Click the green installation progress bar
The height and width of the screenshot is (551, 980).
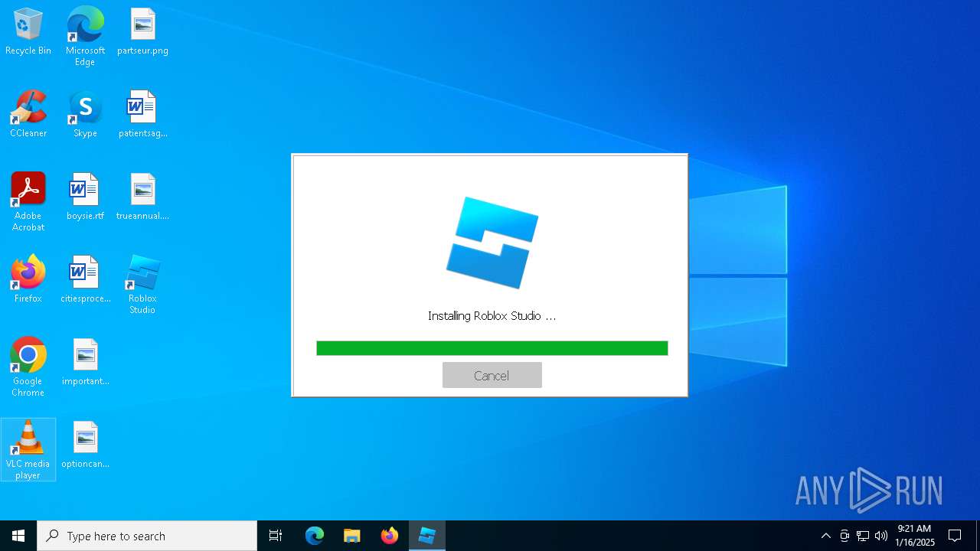(492, 348)
